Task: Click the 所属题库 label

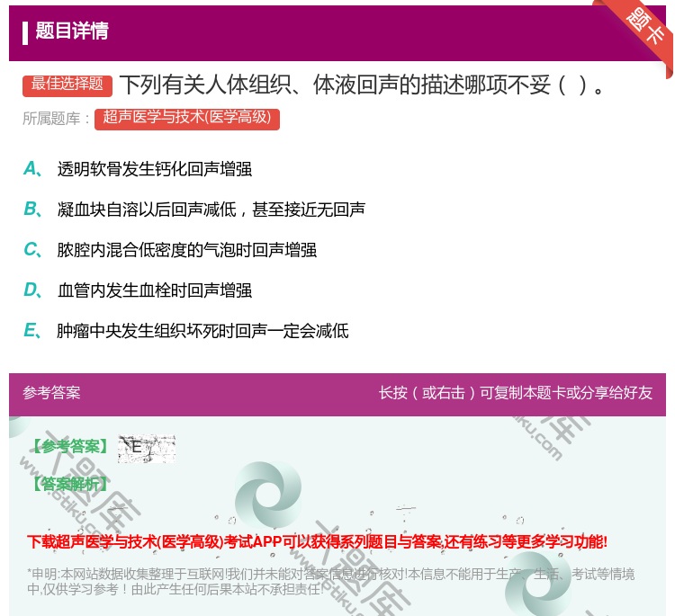Action: [x=57, y=119]
